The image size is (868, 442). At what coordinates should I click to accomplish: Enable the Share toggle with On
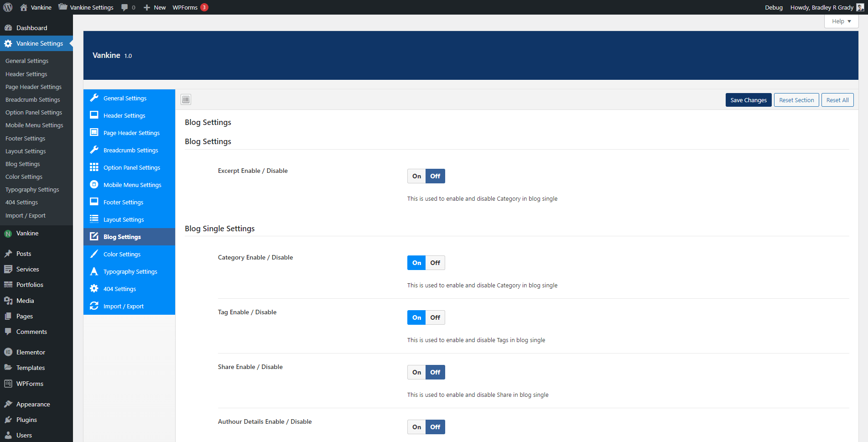point(416,372)
